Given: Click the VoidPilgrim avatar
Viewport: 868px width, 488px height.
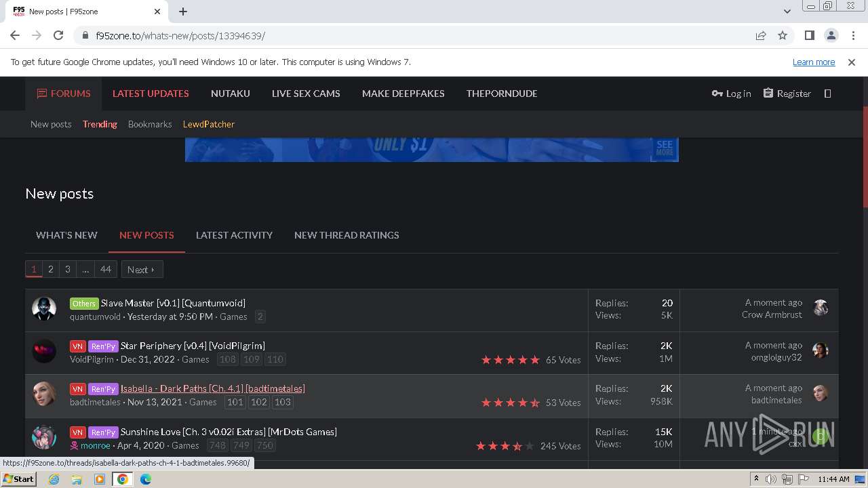Looking at the screenshot, I should [x=44, y=351].
